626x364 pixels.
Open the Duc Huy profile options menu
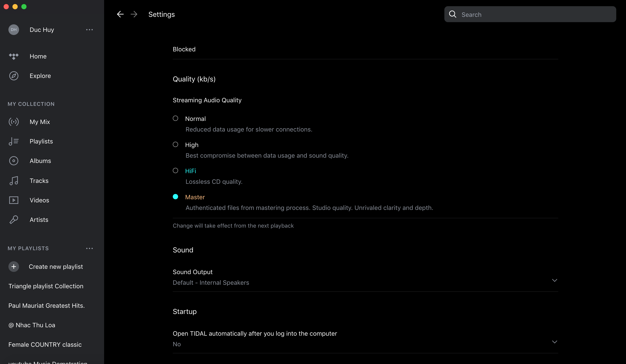tap(89, 30)
